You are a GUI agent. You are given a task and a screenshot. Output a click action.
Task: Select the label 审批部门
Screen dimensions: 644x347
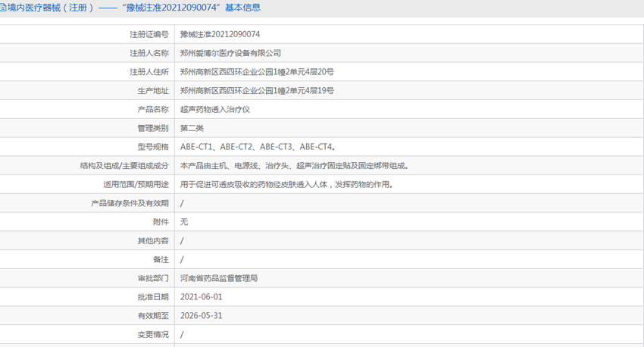[153, 278]
